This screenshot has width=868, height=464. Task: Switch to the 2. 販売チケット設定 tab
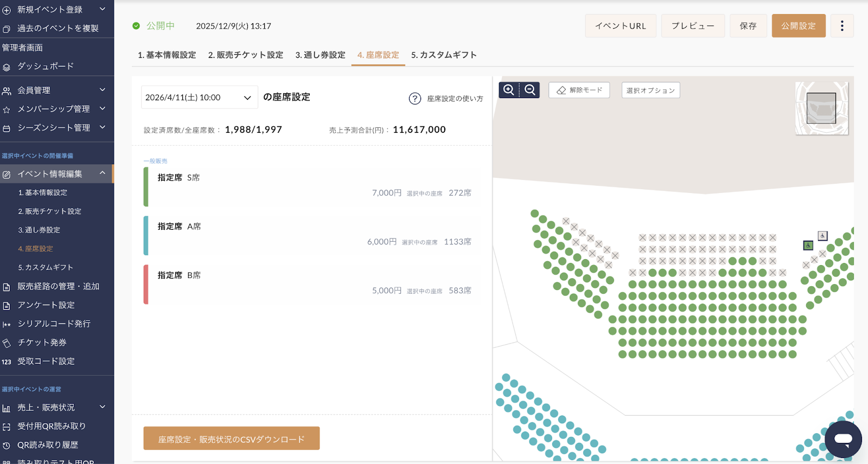245,55
